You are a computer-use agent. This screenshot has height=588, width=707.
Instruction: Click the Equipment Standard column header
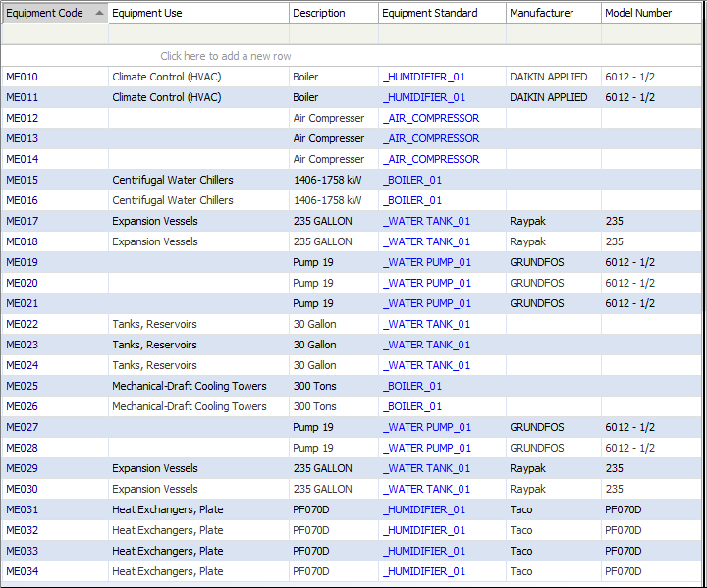click(430, 13)
